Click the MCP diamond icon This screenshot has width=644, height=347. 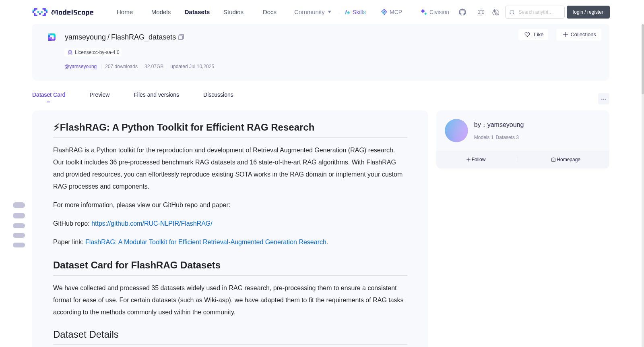(384, 12)
